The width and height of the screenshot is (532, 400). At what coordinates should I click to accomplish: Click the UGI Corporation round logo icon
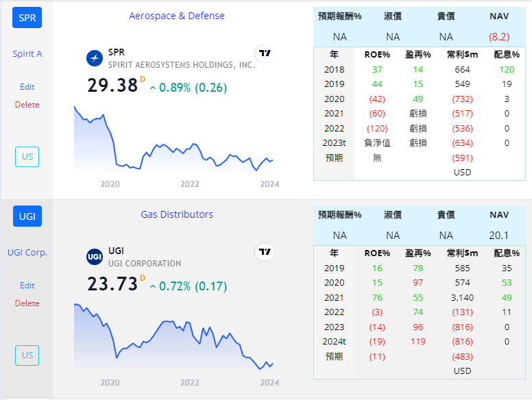pyautogui.click(x=95, y=257)
